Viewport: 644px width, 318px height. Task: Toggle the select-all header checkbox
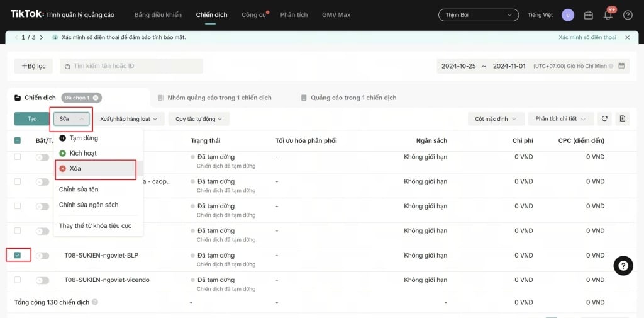tap(18, 140)
